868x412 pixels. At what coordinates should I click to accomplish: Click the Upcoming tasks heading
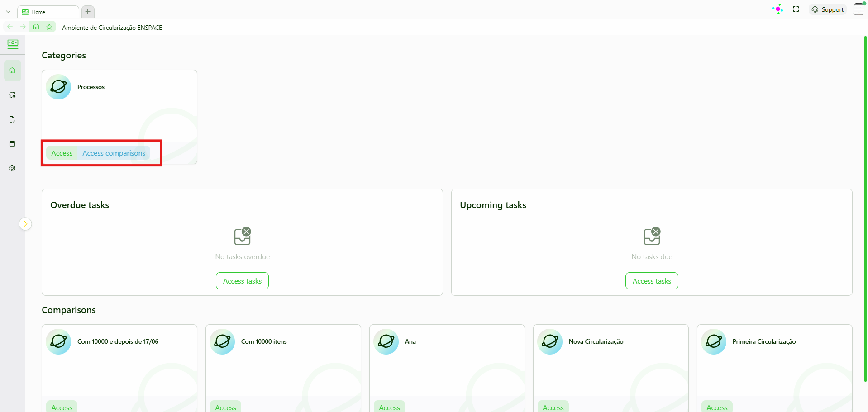(493, 205)
